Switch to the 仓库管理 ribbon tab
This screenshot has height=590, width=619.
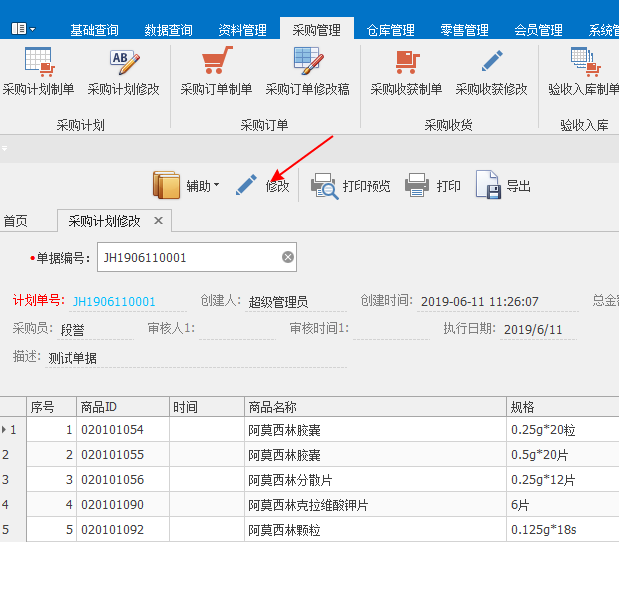pyautogui.click(x=391, y=30)
